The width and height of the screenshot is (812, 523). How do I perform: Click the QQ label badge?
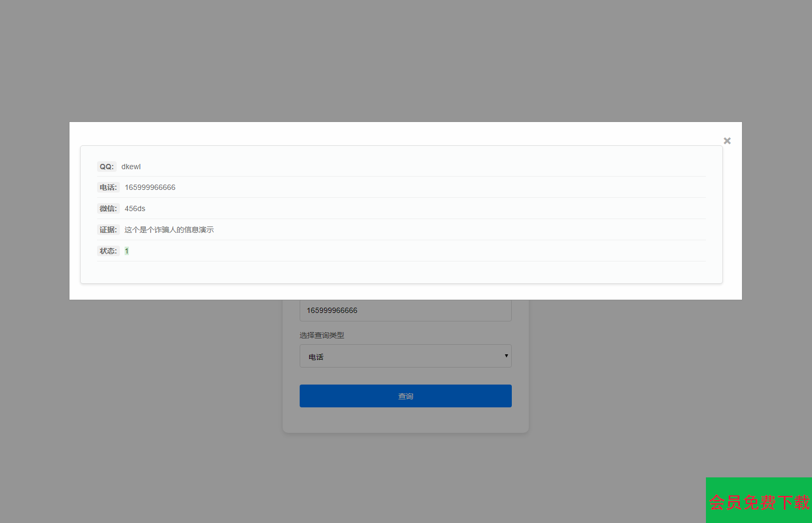click(x=107, y=167)
